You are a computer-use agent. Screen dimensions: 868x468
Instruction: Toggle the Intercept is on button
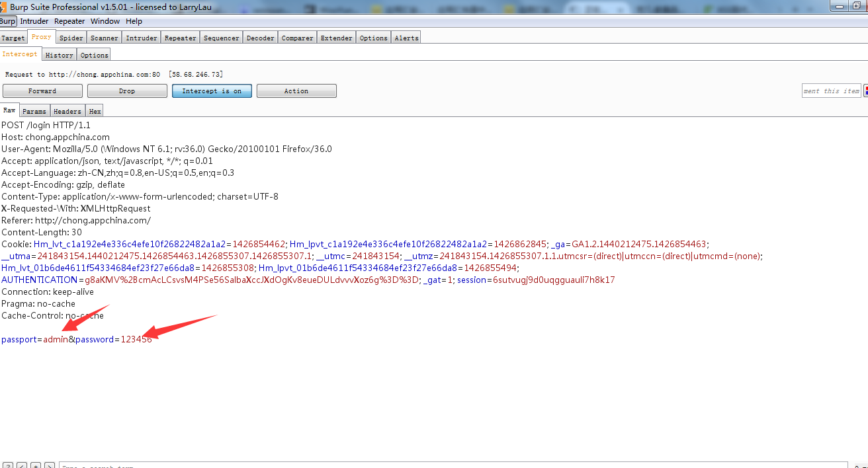coord(212,91)
